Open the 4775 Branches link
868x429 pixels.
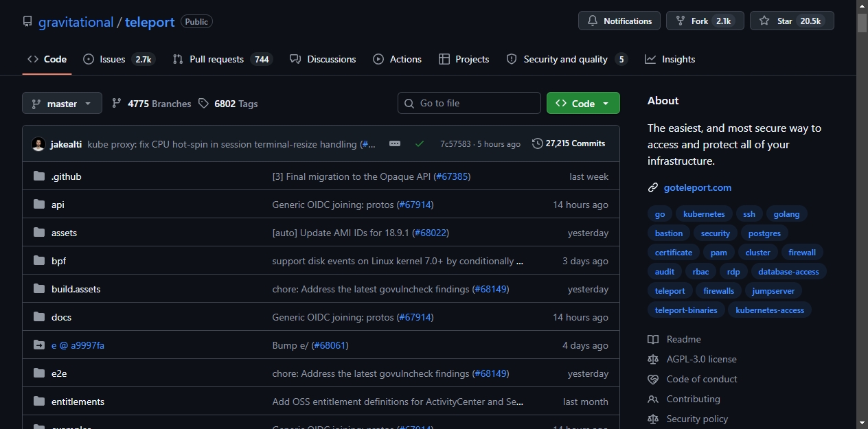(x=151, y=104)
